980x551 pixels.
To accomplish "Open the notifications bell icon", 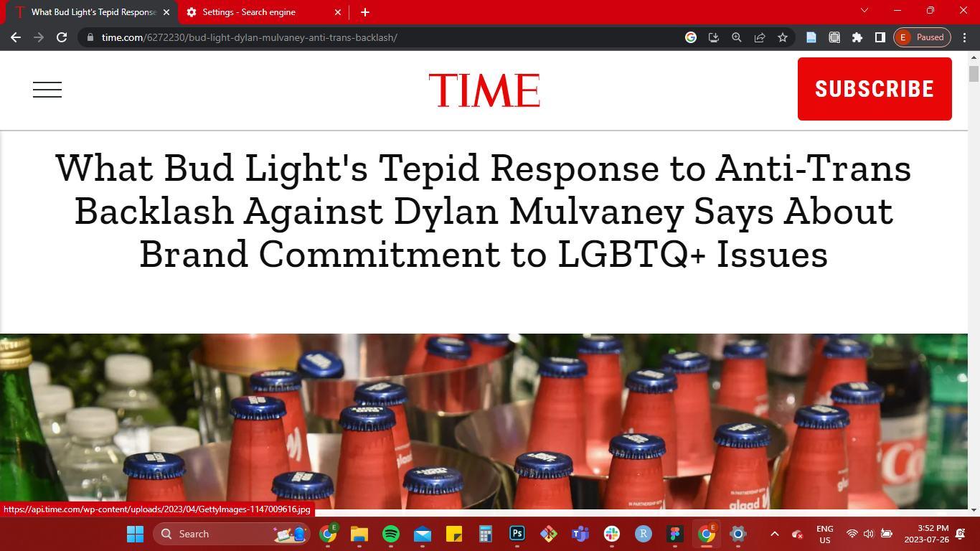I will 960,534.
